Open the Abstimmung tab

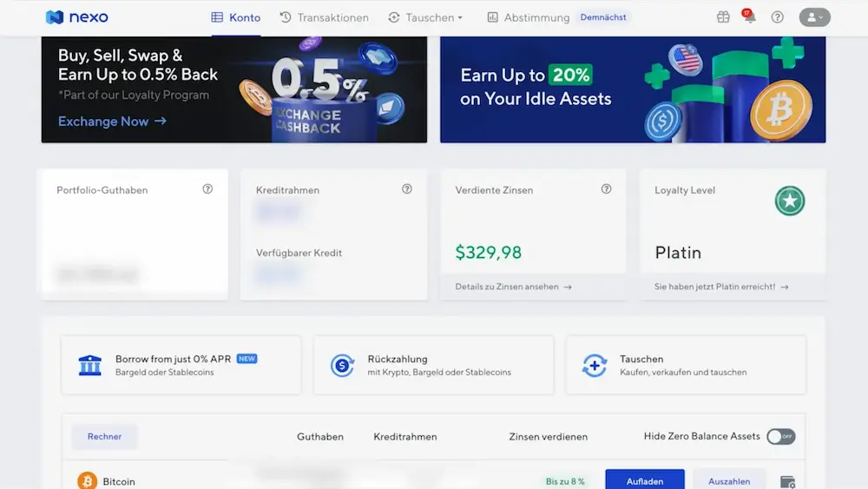pos(528,17)
